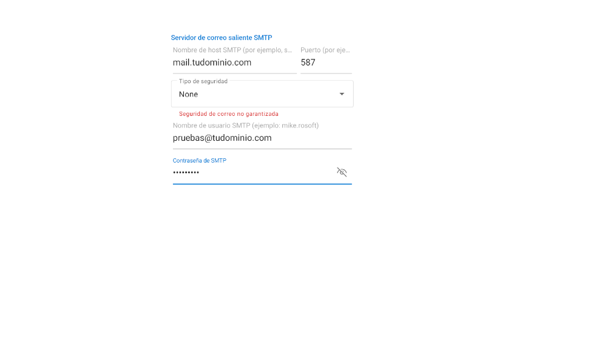Click the Puerto field label
607x364 pixels.
325,50
